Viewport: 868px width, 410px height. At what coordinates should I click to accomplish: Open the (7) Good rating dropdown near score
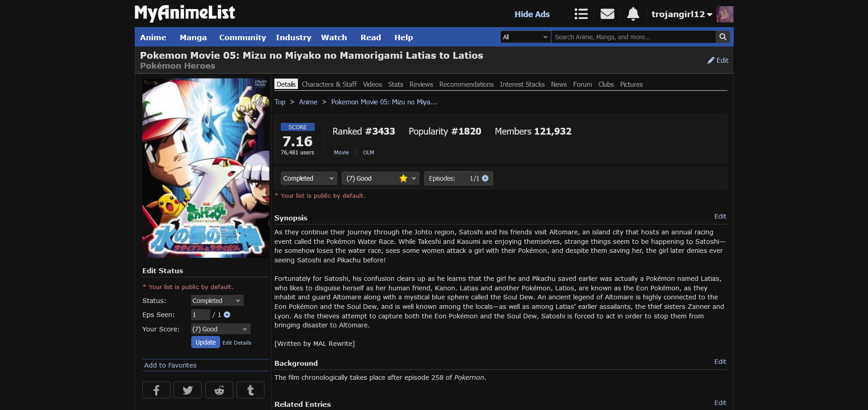[381, 178]
